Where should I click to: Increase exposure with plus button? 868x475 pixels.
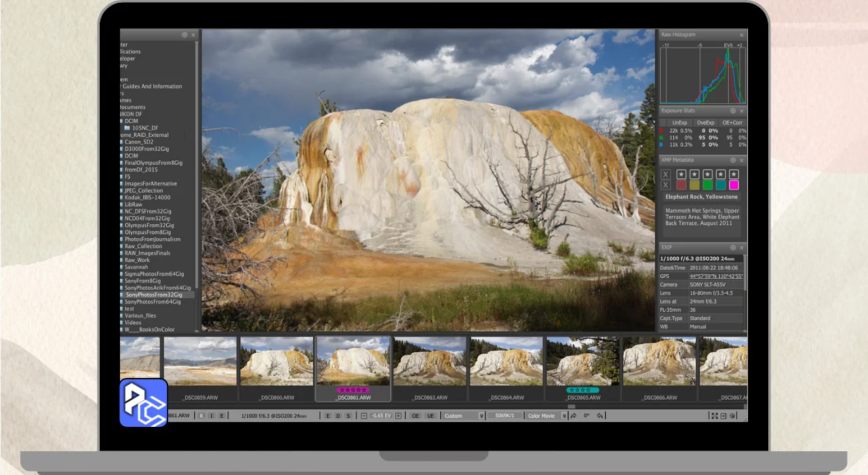[x=398, y=416]
